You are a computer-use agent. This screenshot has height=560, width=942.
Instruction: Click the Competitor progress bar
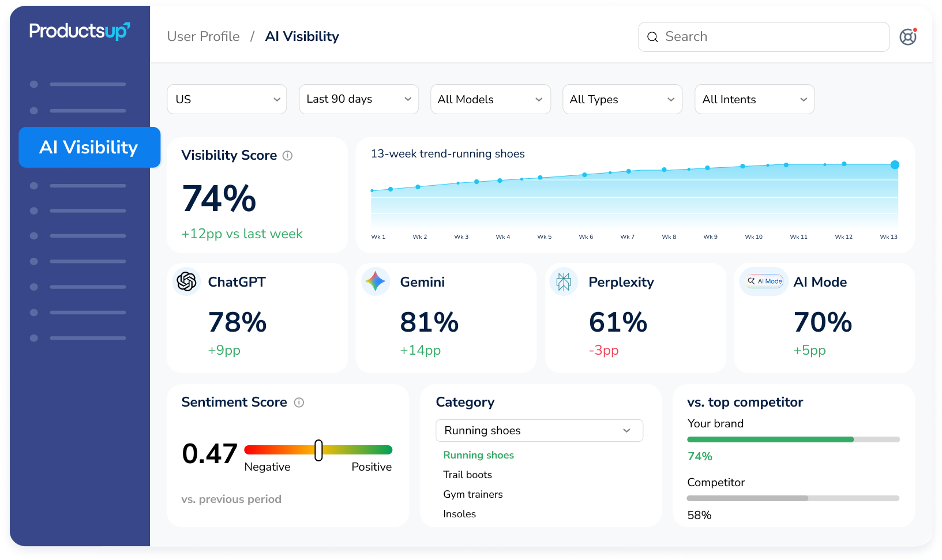point(793,498)
